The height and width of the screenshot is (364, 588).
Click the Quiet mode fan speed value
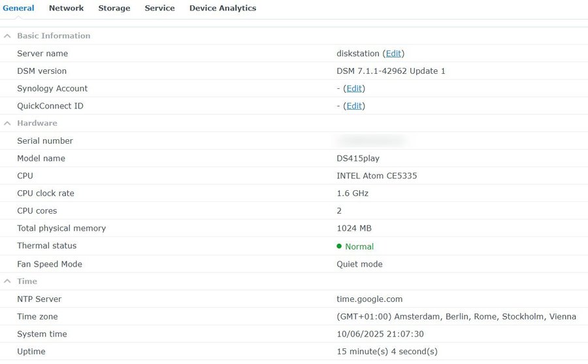tap(359, 265)
